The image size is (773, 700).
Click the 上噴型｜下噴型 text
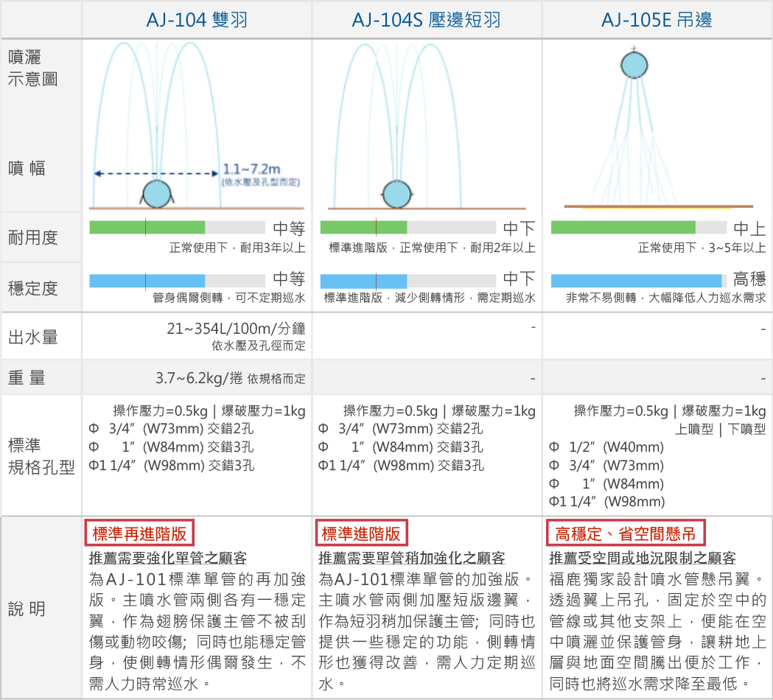(x=720, y=430)
